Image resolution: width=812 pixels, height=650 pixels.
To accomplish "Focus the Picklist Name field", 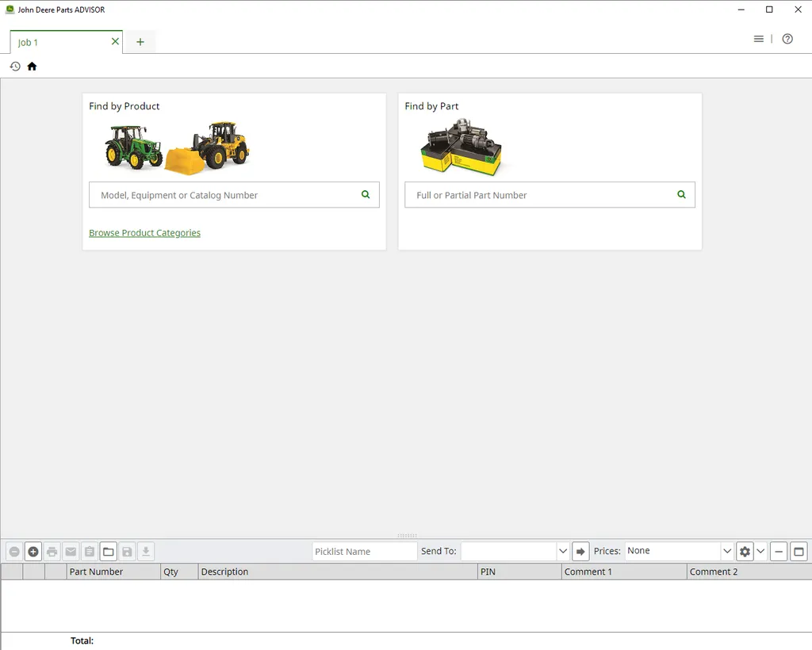I will click(365, 551).
